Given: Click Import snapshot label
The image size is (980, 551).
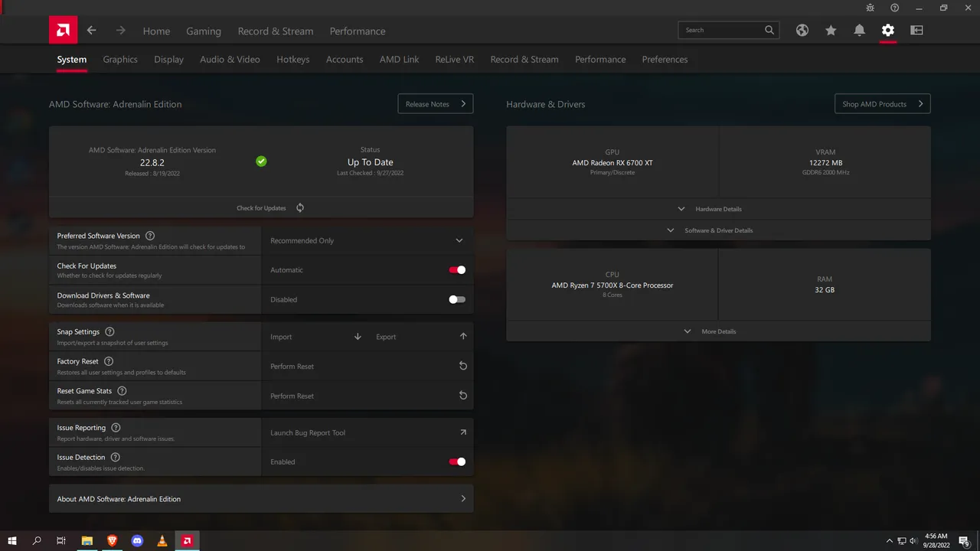Looking at the screenshot, I should [281, 337].
